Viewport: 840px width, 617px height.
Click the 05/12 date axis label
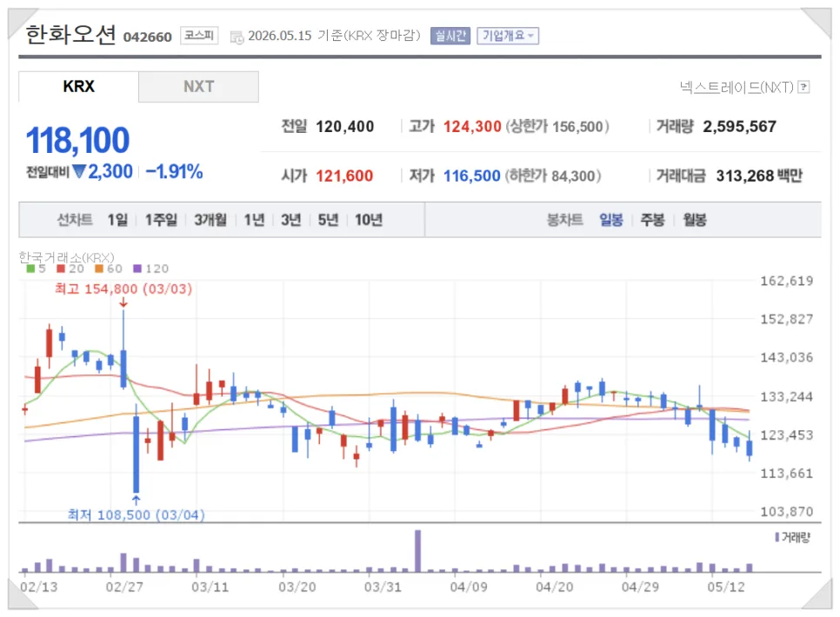[x=726, y=587]
